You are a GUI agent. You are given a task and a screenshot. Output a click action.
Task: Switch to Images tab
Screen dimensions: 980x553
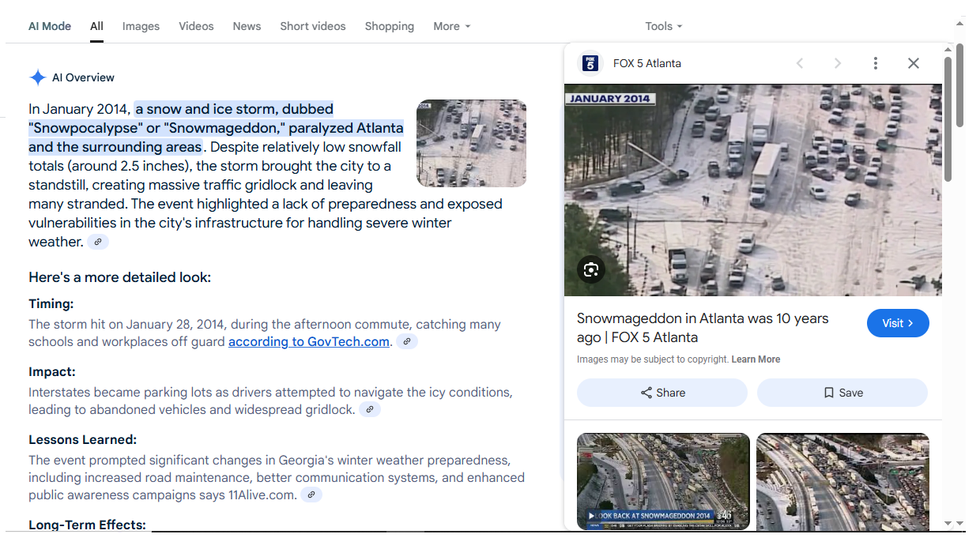tap(141, 26)
